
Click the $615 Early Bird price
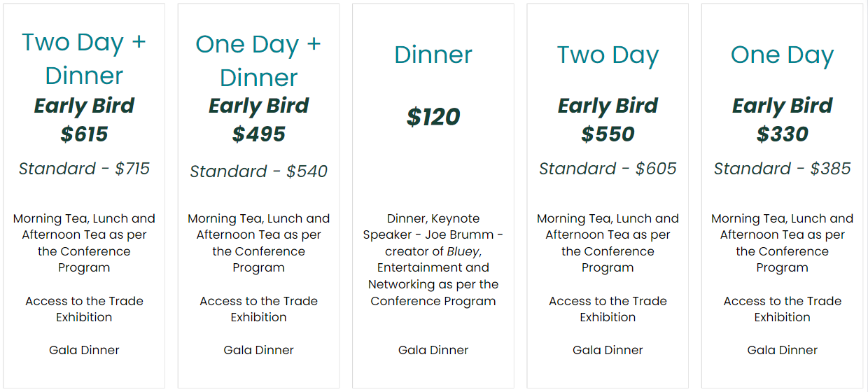(x=84, y=134)
